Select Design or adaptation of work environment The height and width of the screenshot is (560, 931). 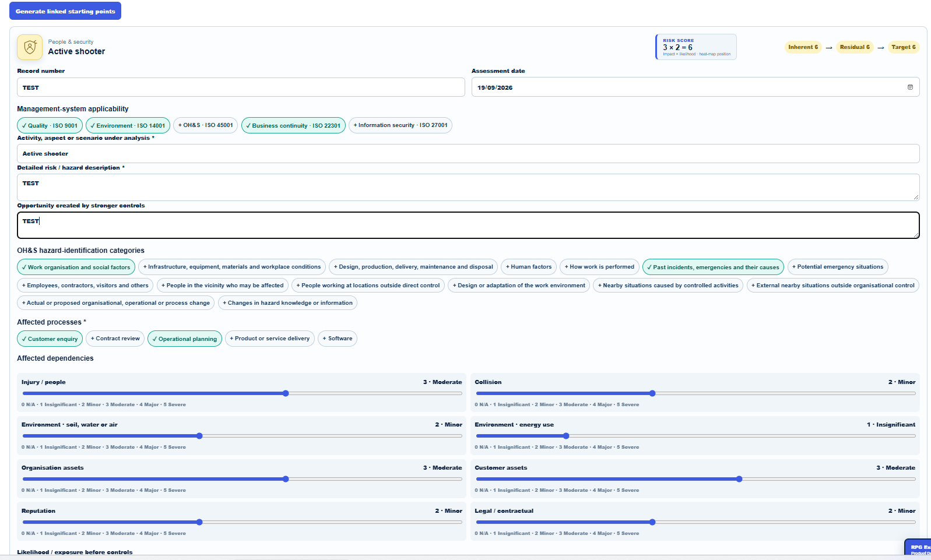click(519, 286)
